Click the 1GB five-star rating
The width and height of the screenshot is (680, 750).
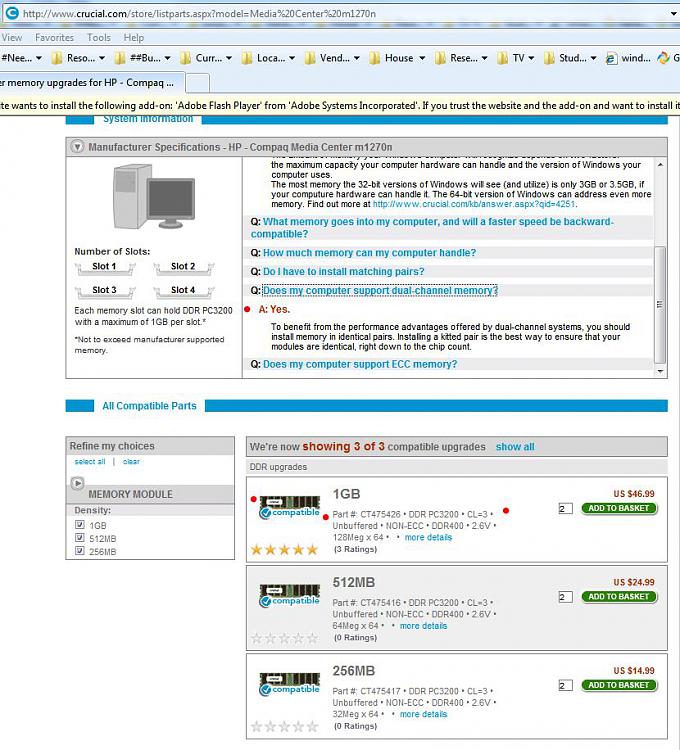pos(285,550)
